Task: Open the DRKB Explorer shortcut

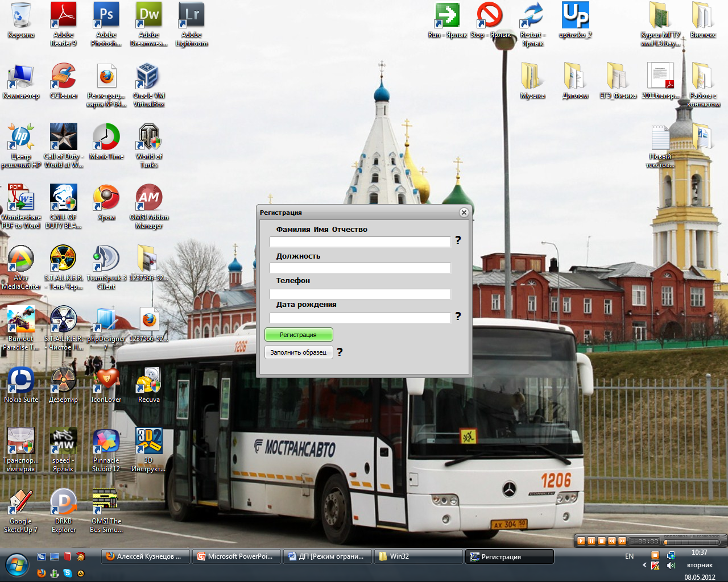Action: click(64, 510)
